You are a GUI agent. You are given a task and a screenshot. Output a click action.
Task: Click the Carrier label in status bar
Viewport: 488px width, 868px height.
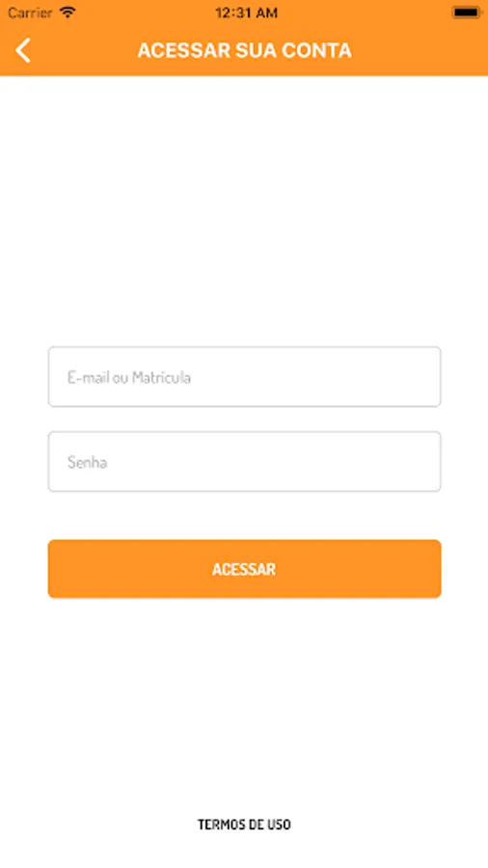[30, 13]
